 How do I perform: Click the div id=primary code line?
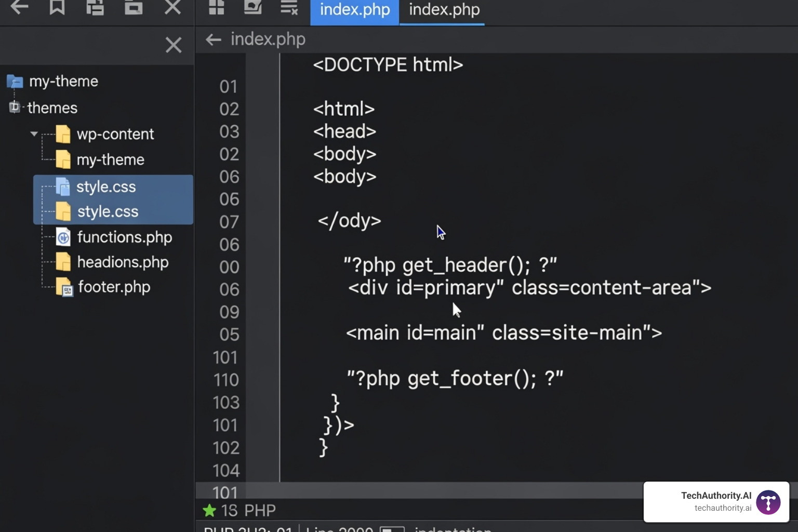pos(529,288)
